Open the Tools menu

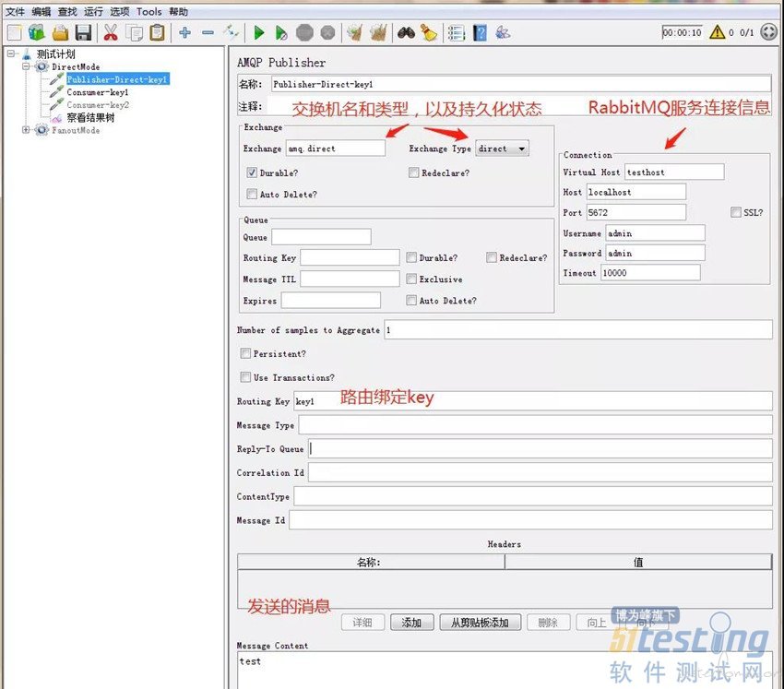149,11
